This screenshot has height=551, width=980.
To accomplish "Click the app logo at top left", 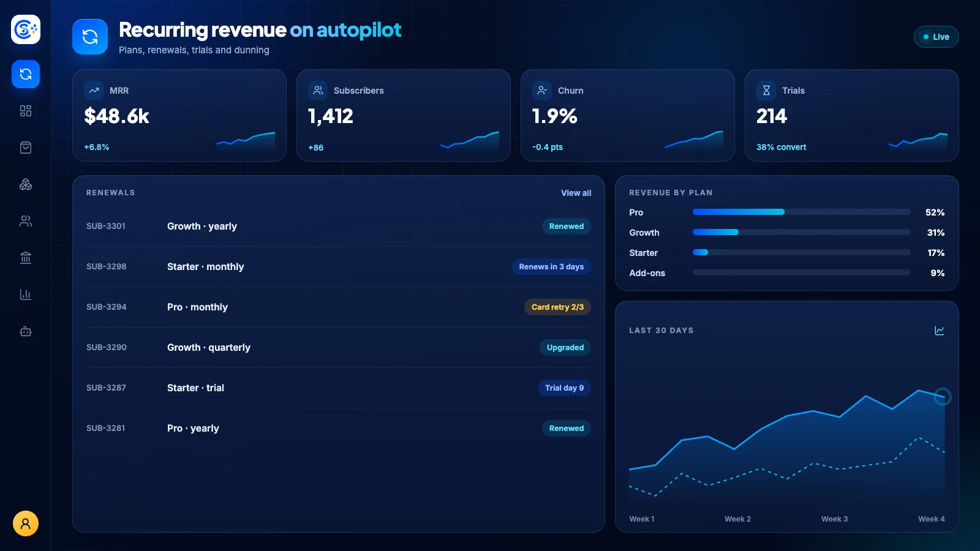I will click(26, 29).
